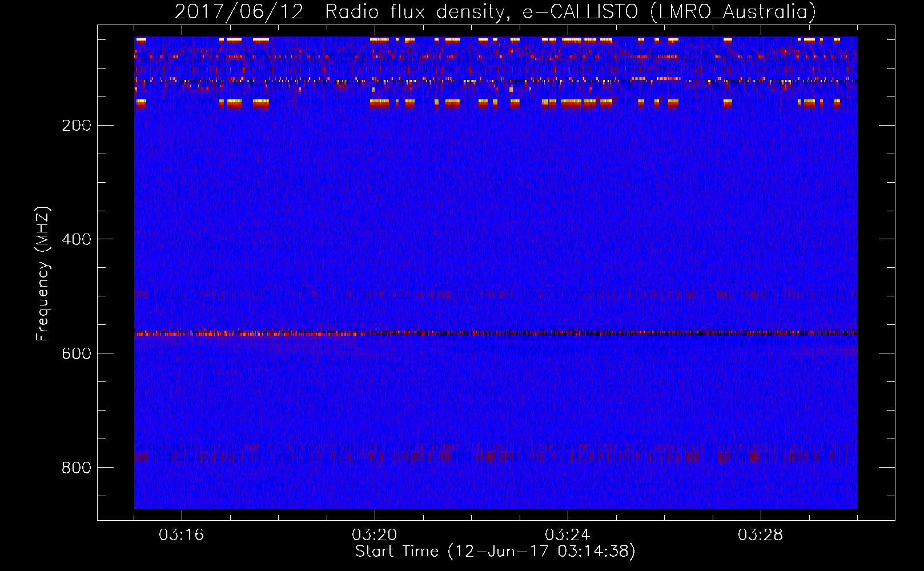The image size is (924, 571).
Task: Click the '600' frequency tick label
Action: [77, 353]
